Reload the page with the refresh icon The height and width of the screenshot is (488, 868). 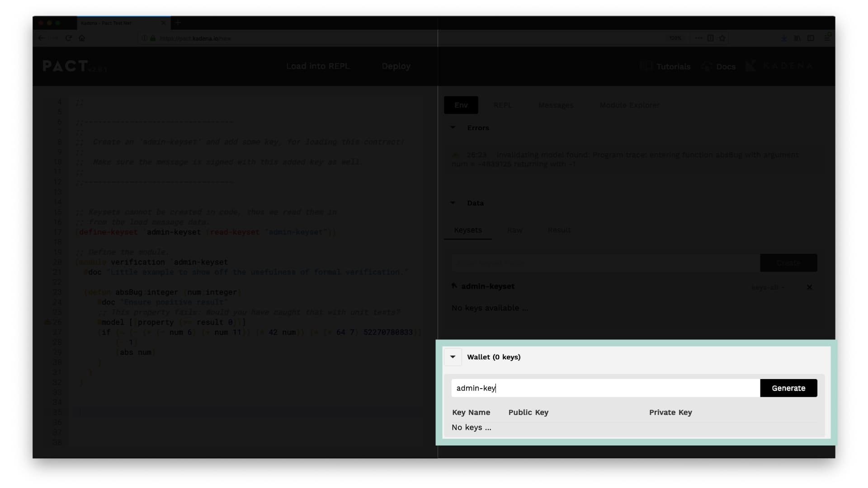[x=69, y=38]
